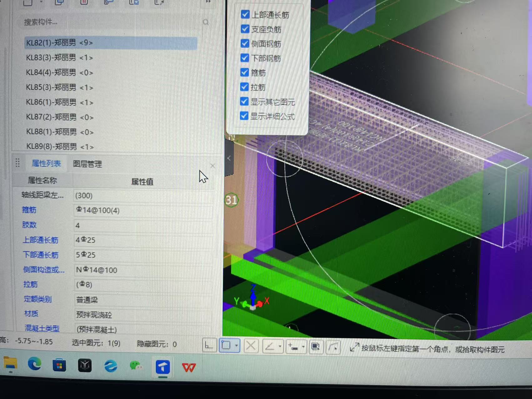Click the 属性值 column header
Screen dimensions: 532x399
[x=142, y=182]
